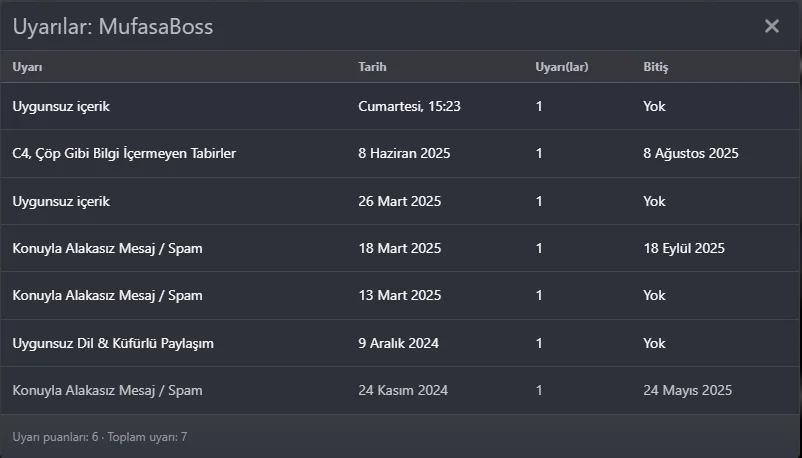Click the 24 Mayıs 2025 expiry date
The image size is (802, 458).
point(687,390)
